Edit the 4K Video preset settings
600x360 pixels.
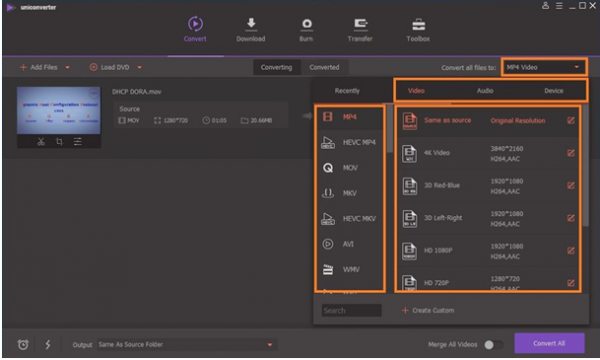coord(571,153)
